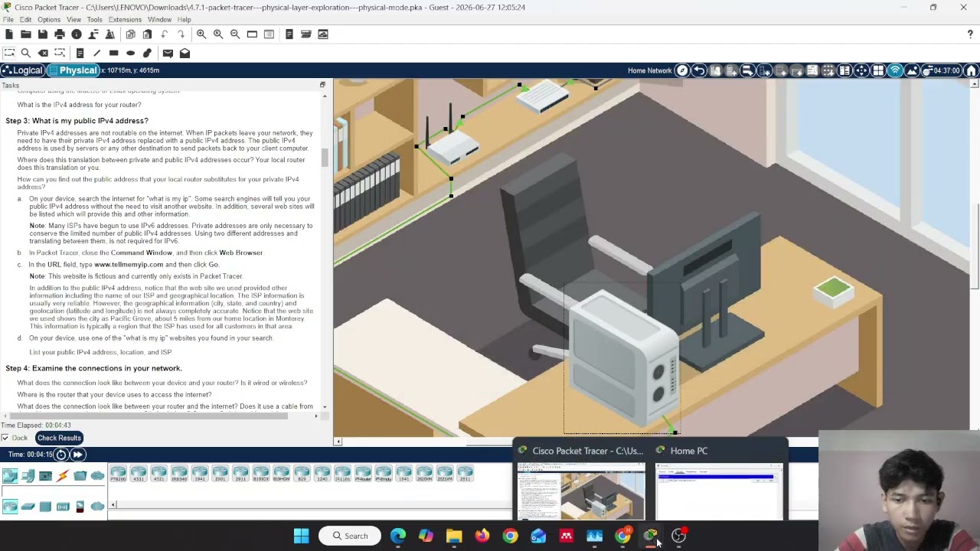Show the grid layout view

[x=878, y=70]
